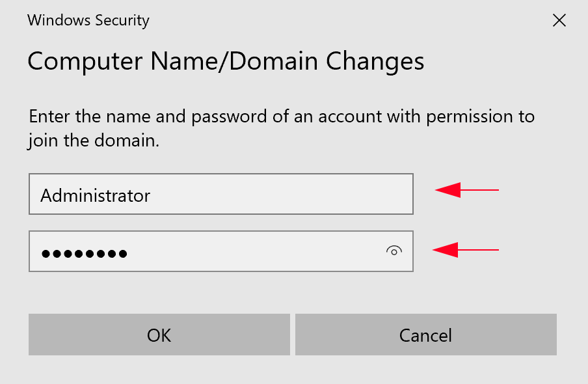Click the red arrow beside the username field
588x384 pixels.
point(466,190)
